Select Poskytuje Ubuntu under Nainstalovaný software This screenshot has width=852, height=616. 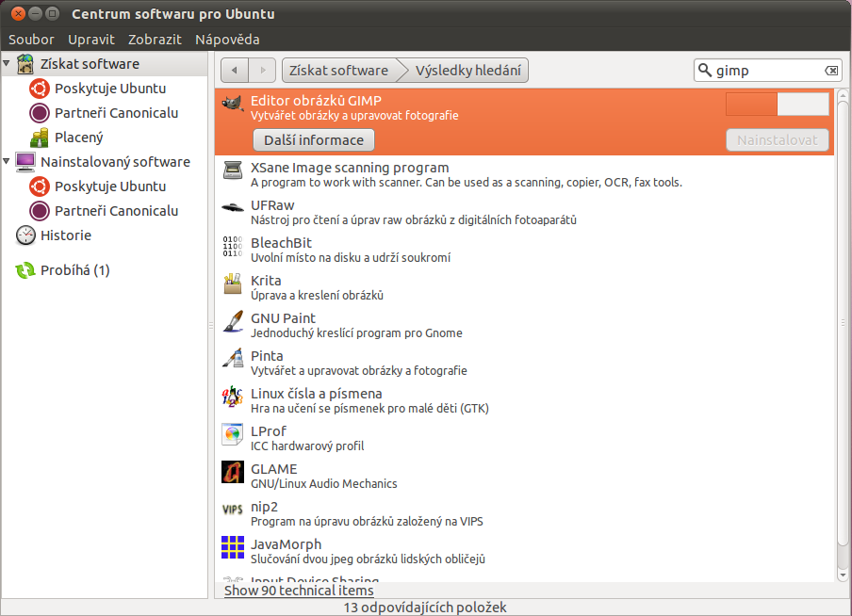point(110,186)
